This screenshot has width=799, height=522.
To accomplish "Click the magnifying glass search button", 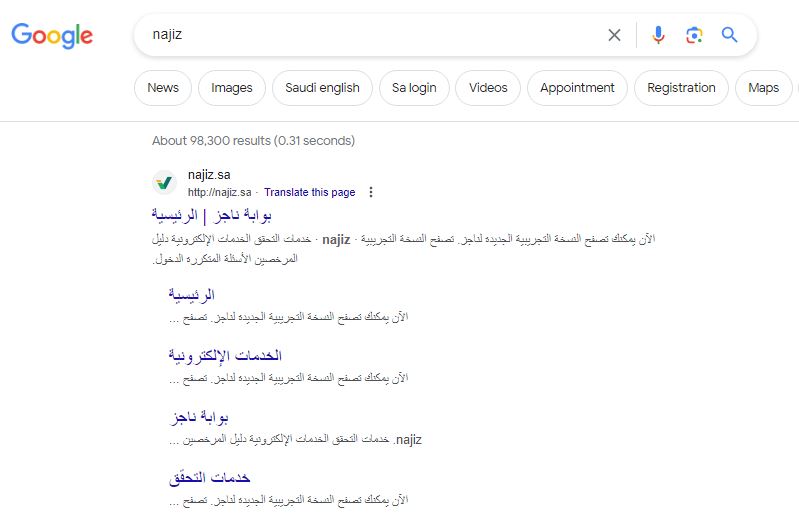I will (729, 35).
